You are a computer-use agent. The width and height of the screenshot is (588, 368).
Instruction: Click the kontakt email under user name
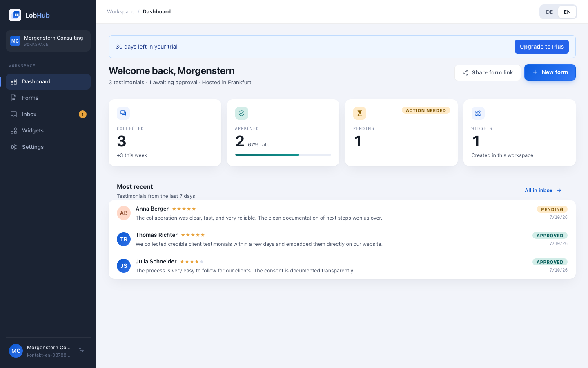(x=49, y=355)
